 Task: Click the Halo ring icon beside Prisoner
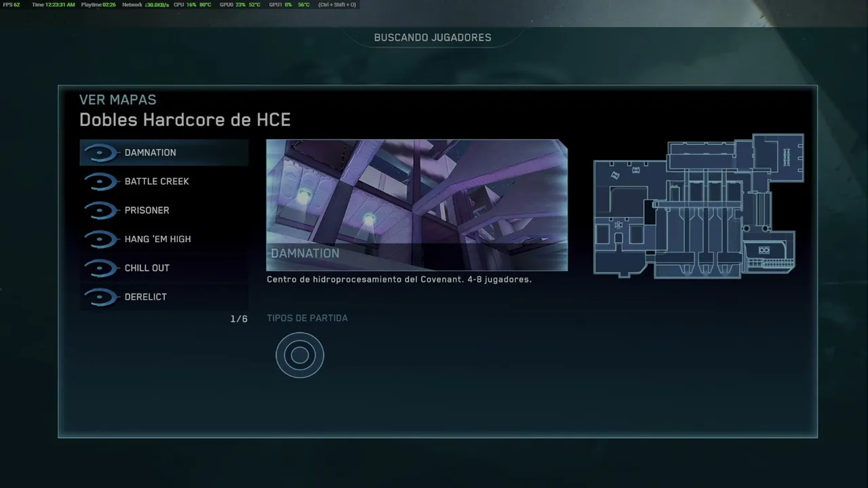101,211
